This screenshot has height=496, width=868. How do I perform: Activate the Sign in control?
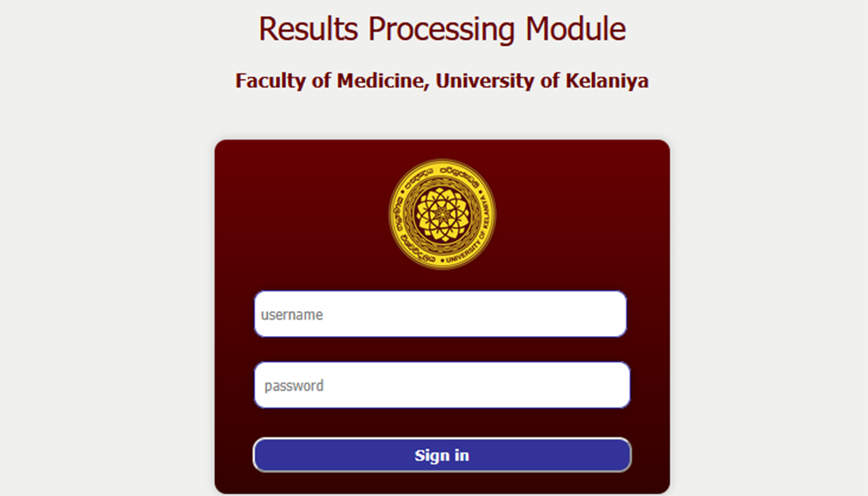pyautogui.click(x=441, y=455)
